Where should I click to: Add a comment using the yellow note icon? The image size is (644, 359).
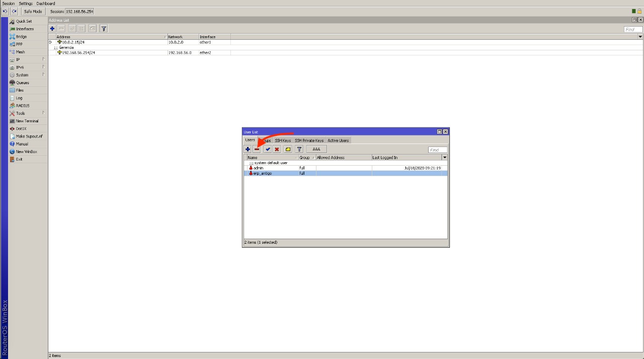click(x=288, y=149)
